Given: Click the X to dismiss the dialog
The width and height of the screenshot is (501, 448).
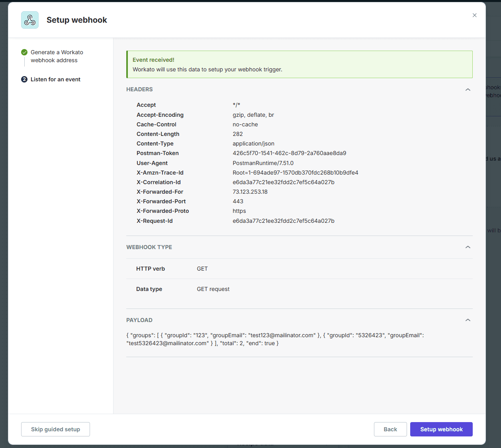Looking at the screenshot, I should 474,15.
